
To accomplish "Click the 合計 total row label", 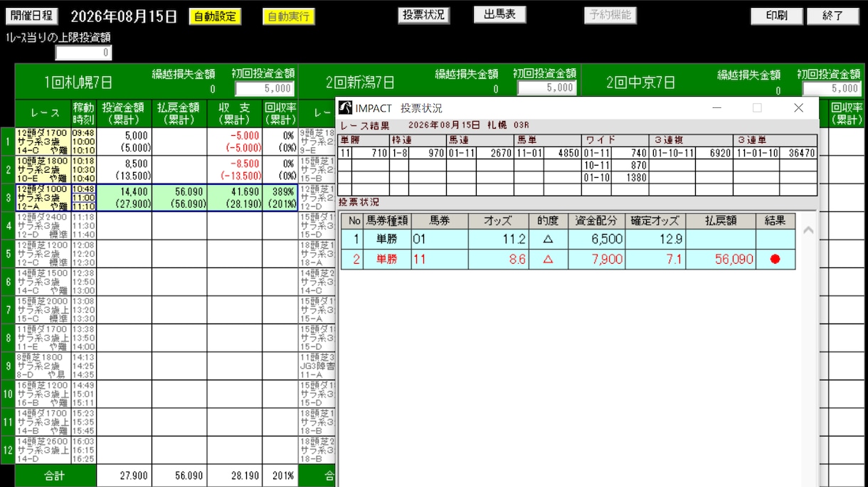I will [54, 476].
